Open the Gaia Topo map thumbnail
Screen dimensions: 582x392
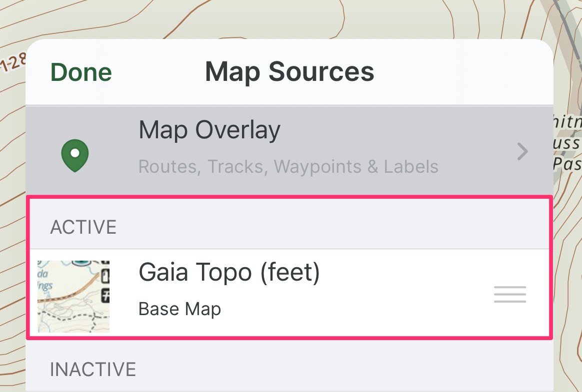coord(73,296)
